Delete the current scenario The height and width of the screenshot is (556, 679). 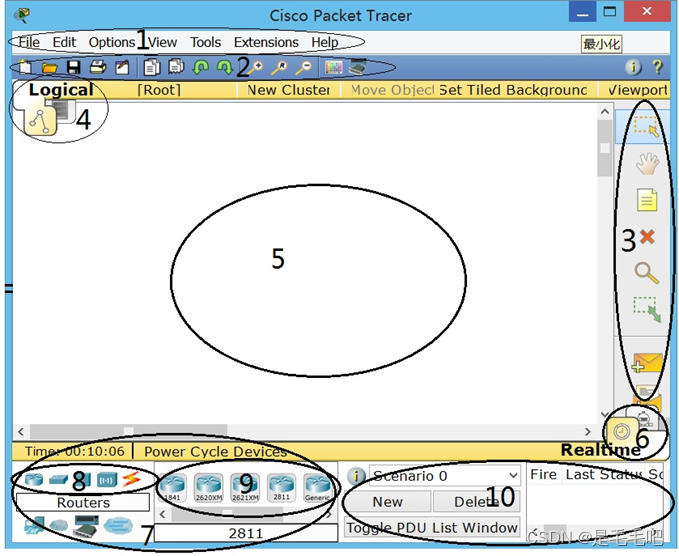(476, 501)
